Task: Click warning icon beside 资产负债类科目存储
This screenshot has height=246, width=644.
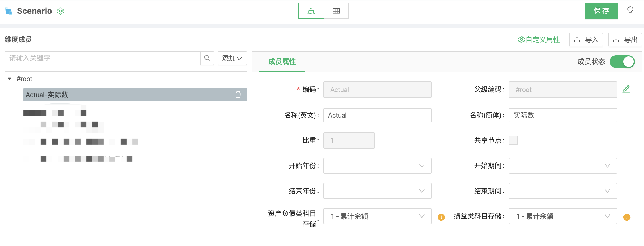Action: point(441,217)
